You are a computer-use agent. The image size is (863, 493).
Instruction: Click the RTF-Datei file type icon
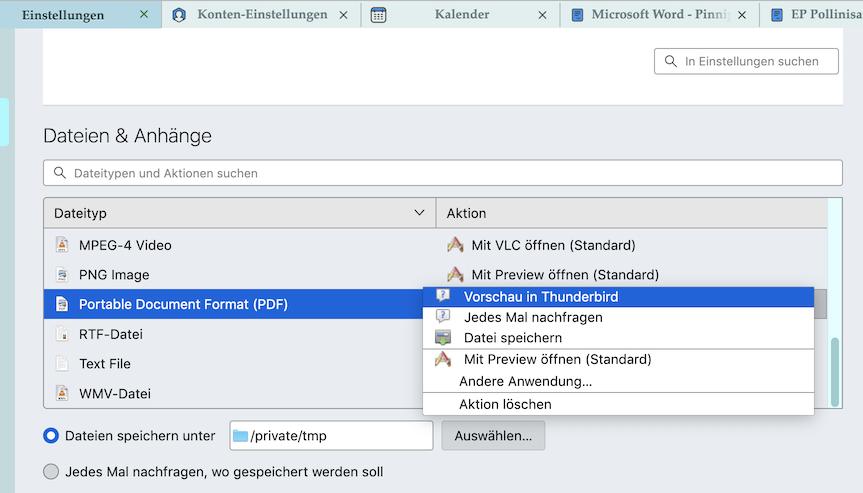(62, 334)
